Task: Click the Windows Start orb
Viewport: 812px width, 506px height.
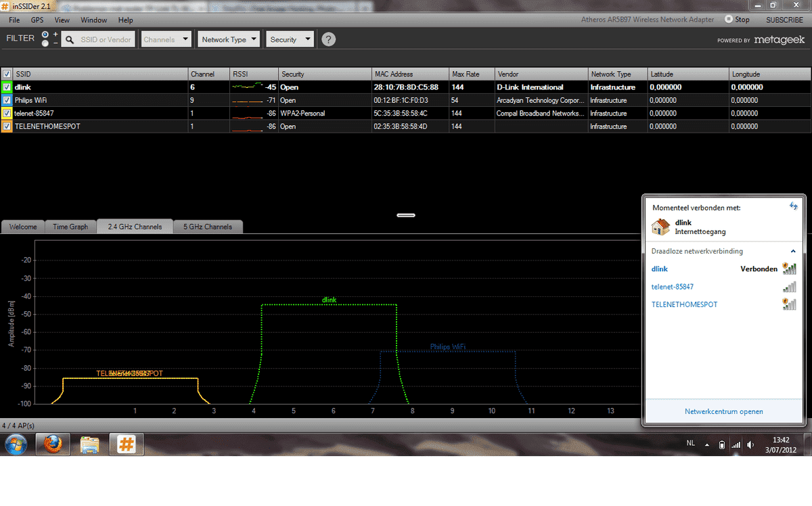Action: [16, 445]
